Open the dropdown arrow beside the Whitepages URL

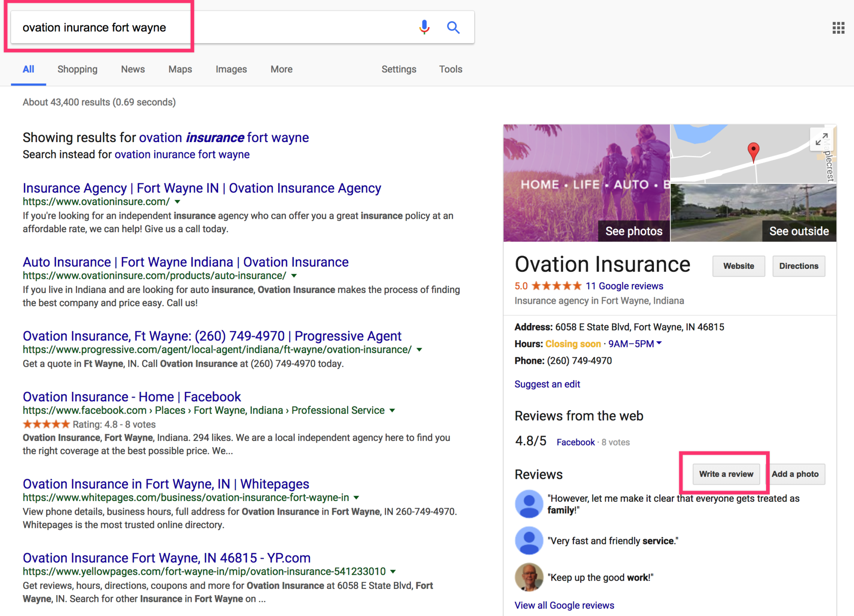pyautogui.click(x=356, y=498)
